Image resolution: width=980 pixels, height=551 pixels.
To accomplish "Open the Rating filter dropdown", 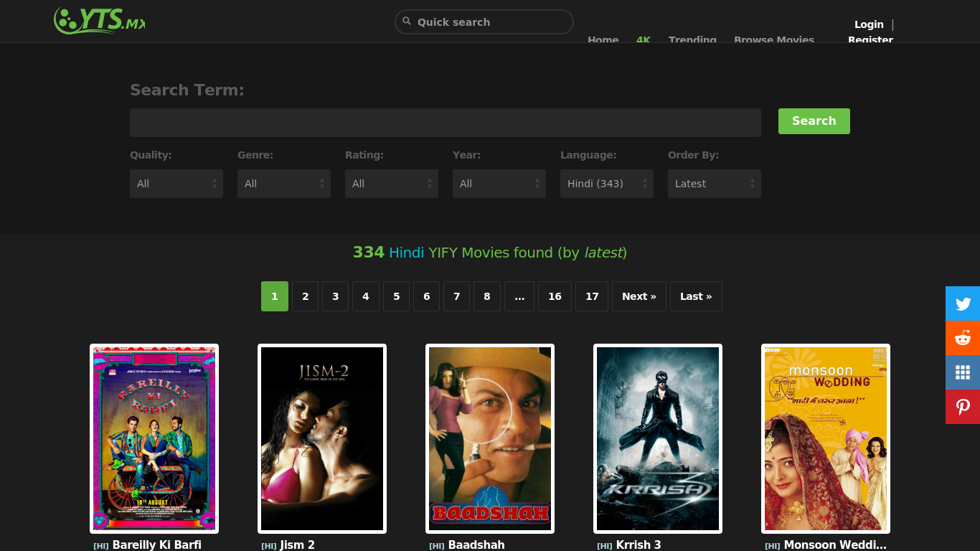I will click(x=391, y=184).
